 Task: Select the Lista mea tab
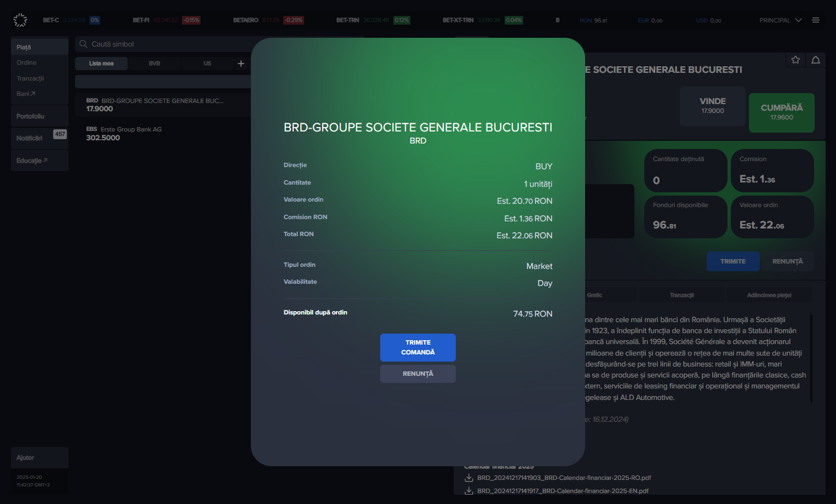[101, 64]
